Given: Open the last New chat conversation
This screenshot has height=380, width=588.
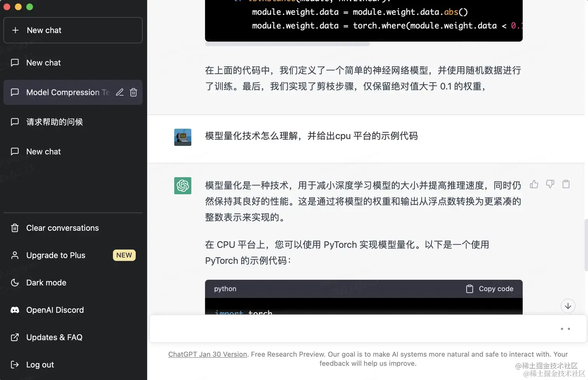Looking at the screenshot, I should point(73,152).
